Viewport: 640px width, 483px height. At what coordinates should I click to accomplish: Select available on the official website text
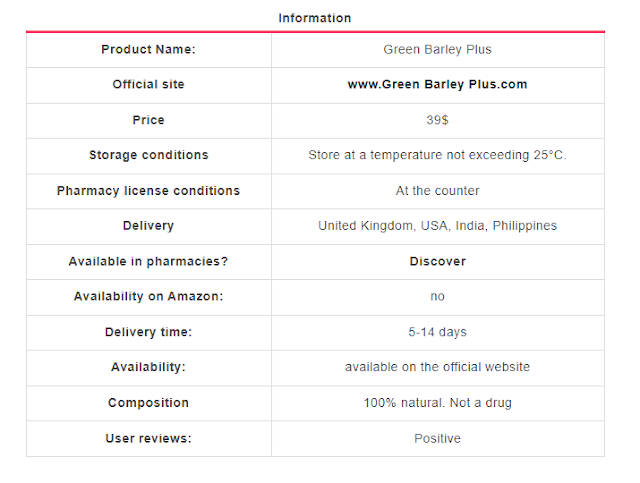[437, 367]
